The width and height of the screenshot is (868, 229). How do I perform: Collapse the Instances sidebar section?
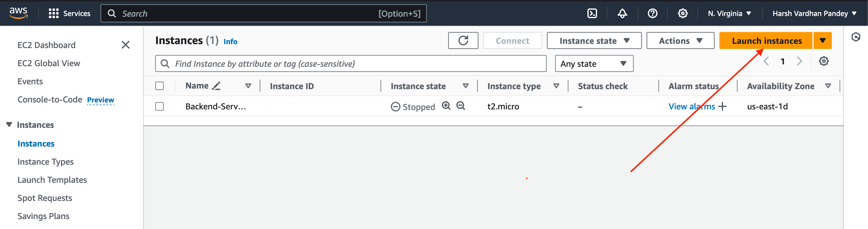9,125
